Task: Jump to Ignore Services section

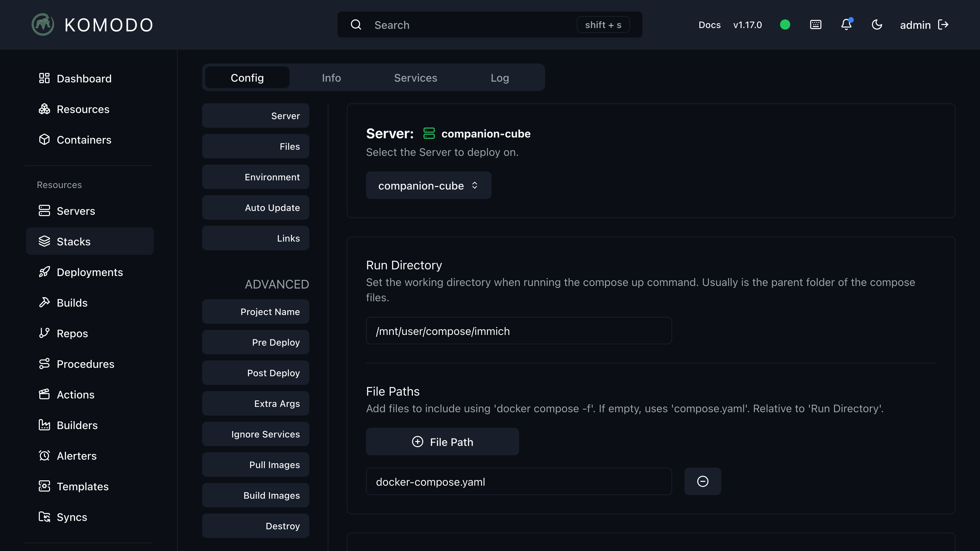Action: (256, 434)
